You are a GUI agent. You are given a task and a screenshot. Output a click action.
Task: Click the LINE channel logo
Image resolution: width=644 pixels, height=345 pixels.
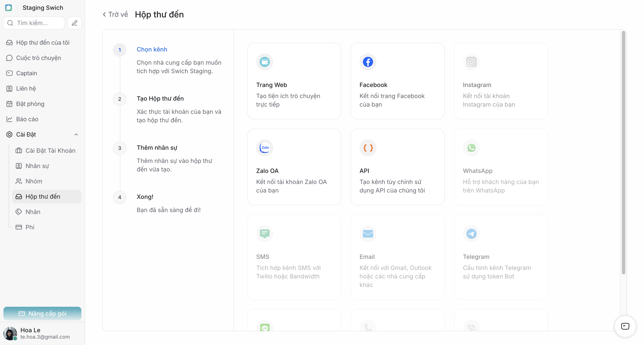pos(264,327)
